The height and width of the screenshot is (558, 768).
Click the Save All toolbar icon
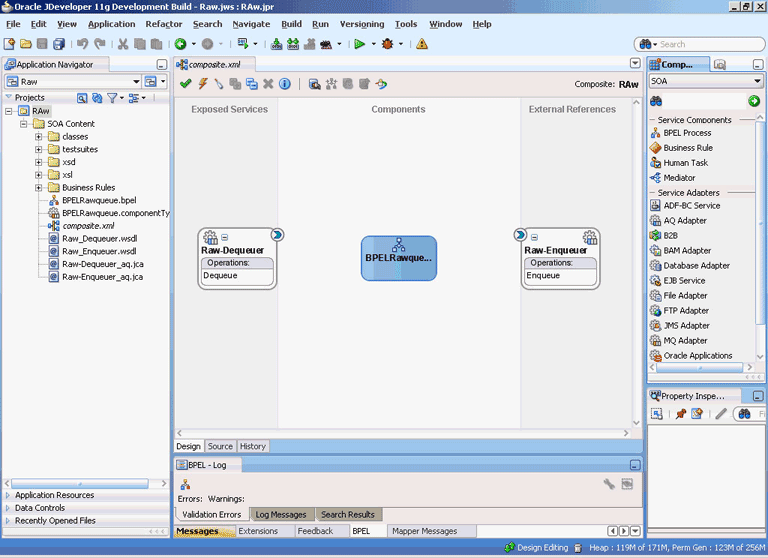pos(60,44)
